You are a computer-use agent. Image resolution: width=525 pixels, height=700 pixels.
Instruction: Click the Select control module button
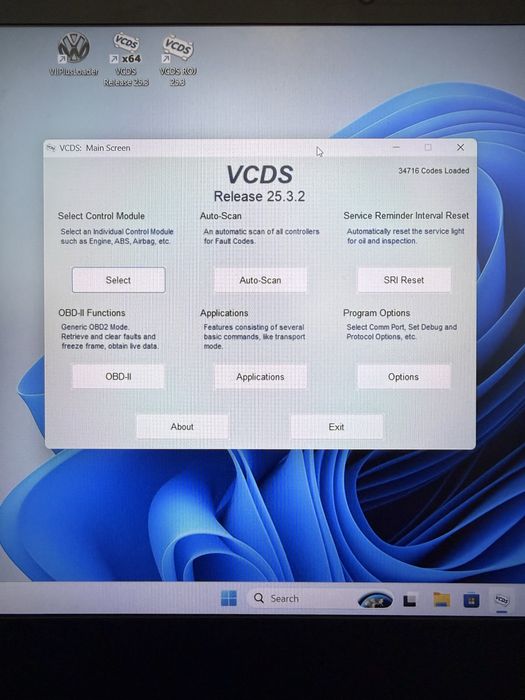(118, 280)
